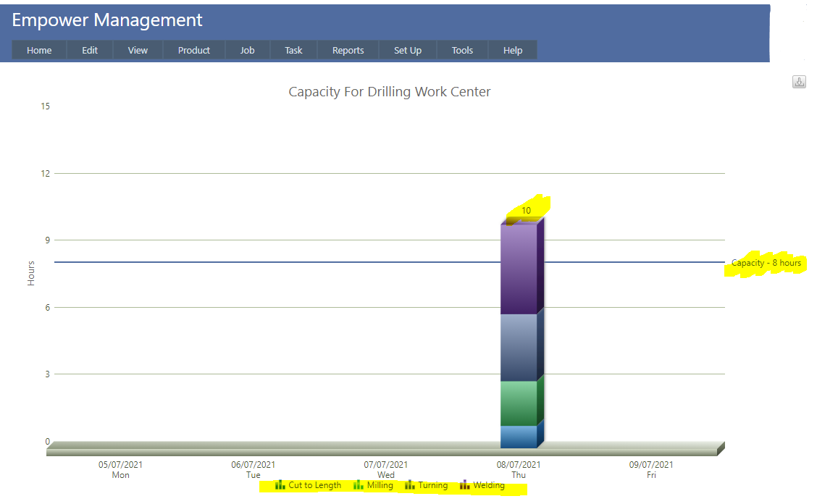Click the purple Welding bar segment
The height and width of the screenshot is (504, 817).
pos(519,269)
